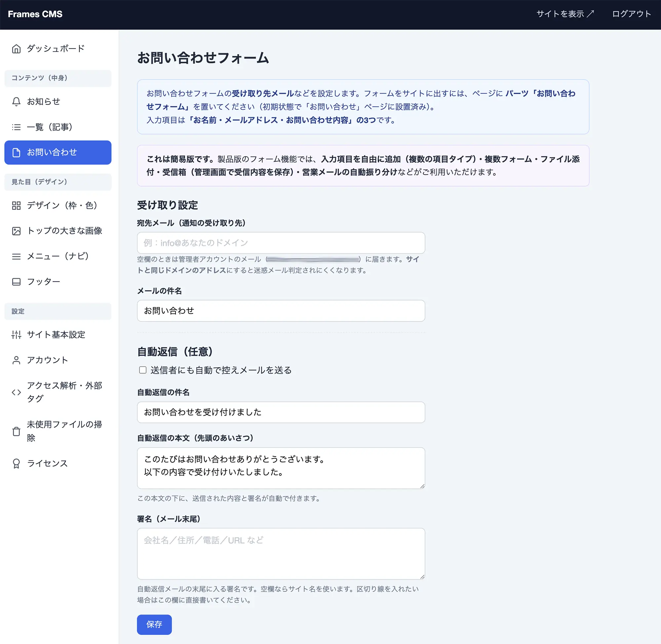
Task: Click the person icon beside アカウント
Action: pos(16,360)
